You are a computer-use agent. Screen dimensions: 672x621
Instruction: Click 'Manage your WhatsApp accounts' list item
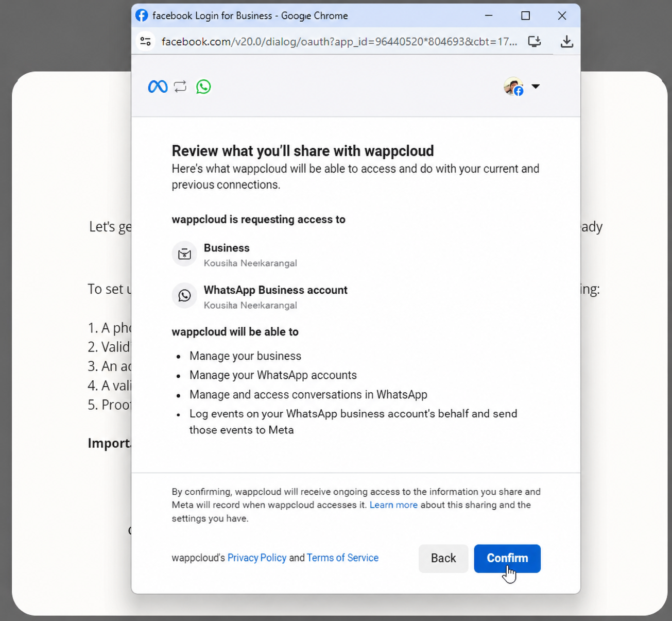(273, 375)
